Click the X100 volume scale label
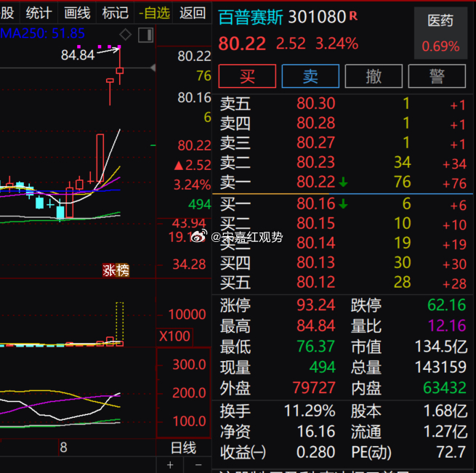The image size is (476, 473). [174, 336]
